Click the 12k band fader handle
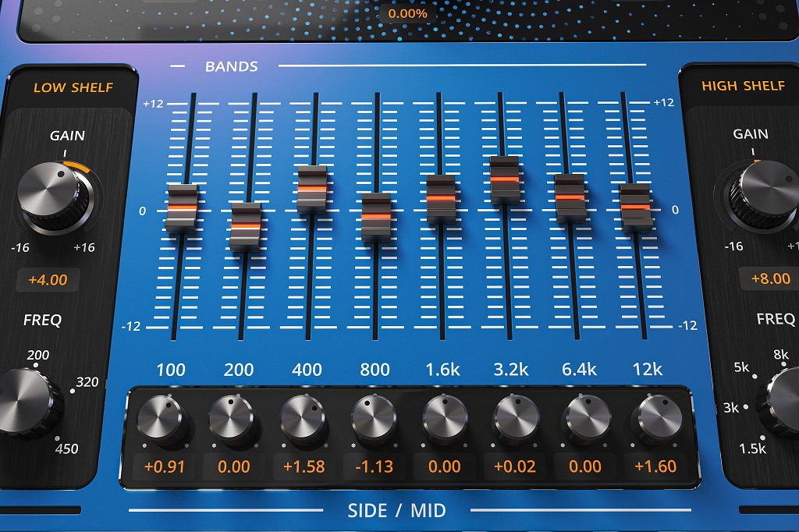799x532 pixels. [636, 207]
